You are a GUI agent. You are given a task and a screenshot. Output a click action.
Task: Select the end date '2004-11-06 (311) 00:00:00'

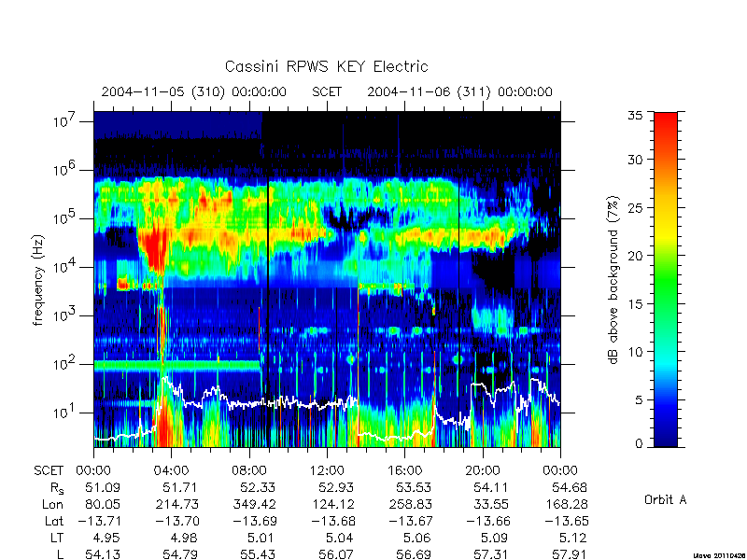459,91
